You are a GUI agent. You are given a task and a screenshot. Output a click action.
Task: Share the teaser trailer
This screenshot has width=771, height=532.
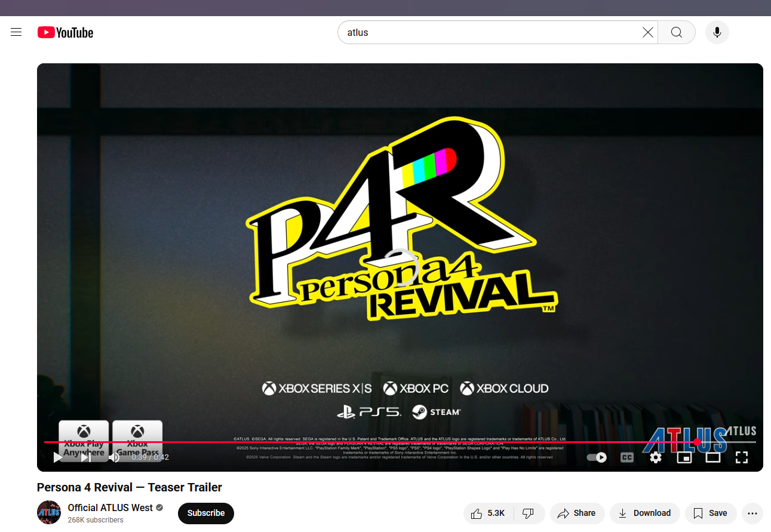coord(577,513)
